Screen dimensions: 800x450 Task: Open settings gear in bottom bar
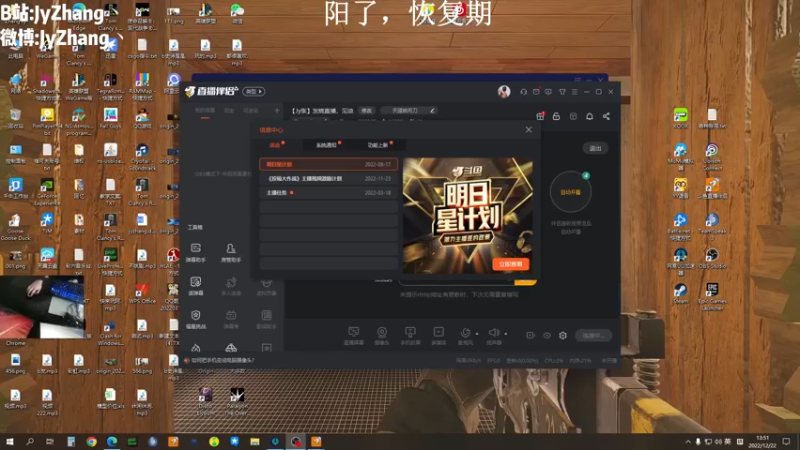tap(563, 335)
